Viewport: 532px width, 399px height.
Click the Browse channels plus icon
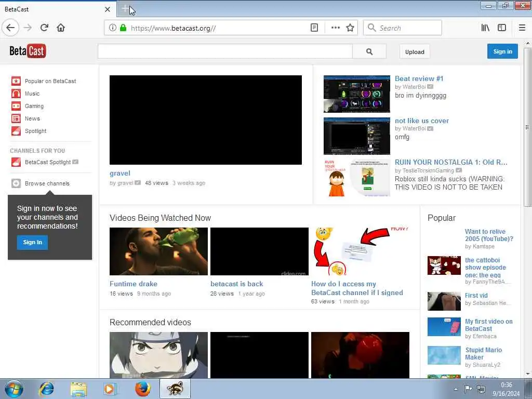(x=16, y=183)
